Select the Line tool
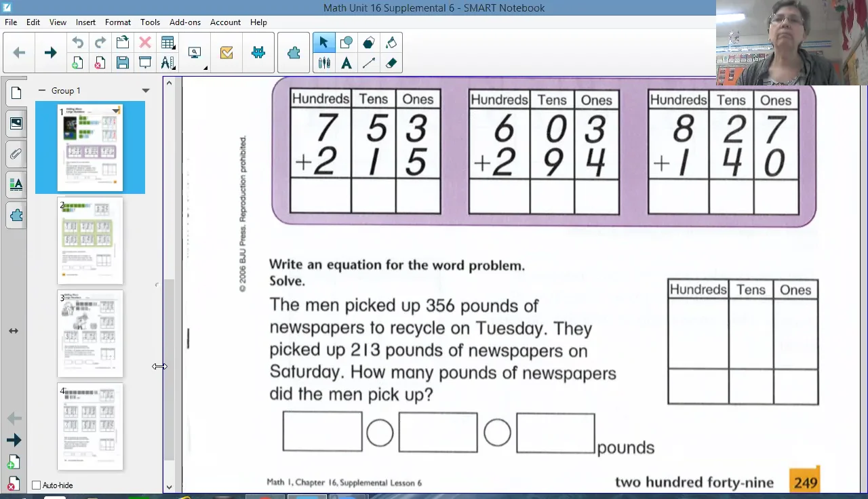 pyautogui.click(x=369, y=63)
